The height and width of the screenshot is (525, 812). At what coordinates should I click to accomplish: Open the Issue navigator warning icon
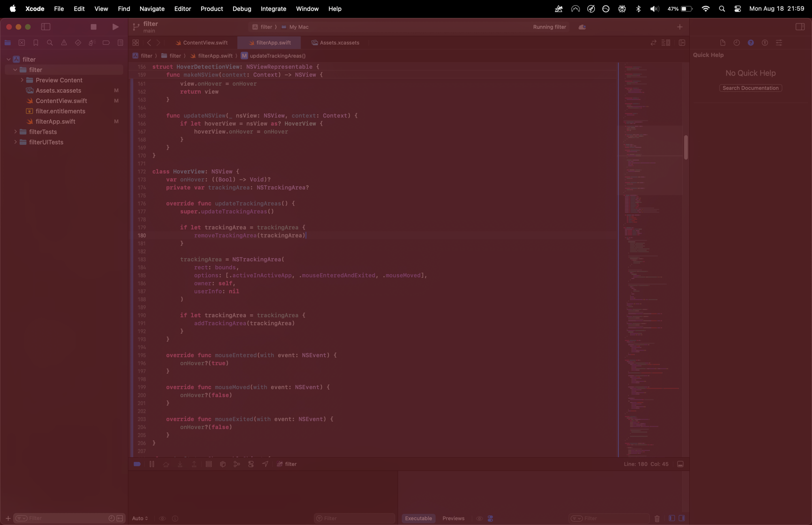[x=64, y=43]
